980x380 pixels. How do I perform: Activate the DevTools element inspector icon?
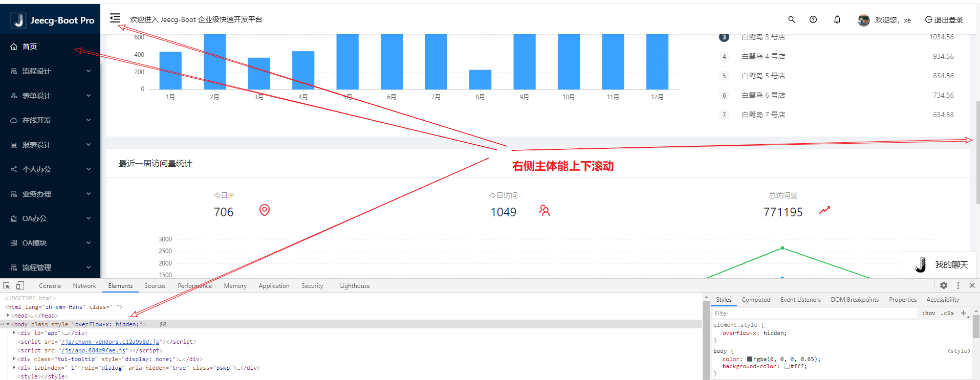(x=7, y=285)
